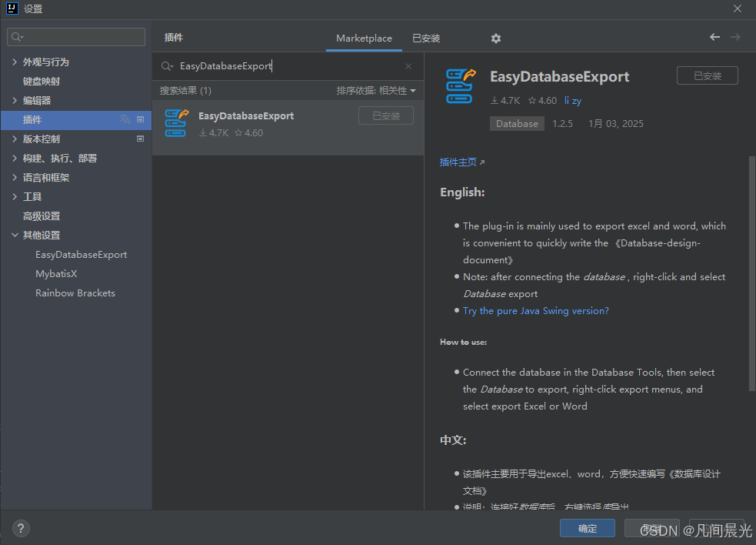Open author link li zy

click(x=573, y=100)
